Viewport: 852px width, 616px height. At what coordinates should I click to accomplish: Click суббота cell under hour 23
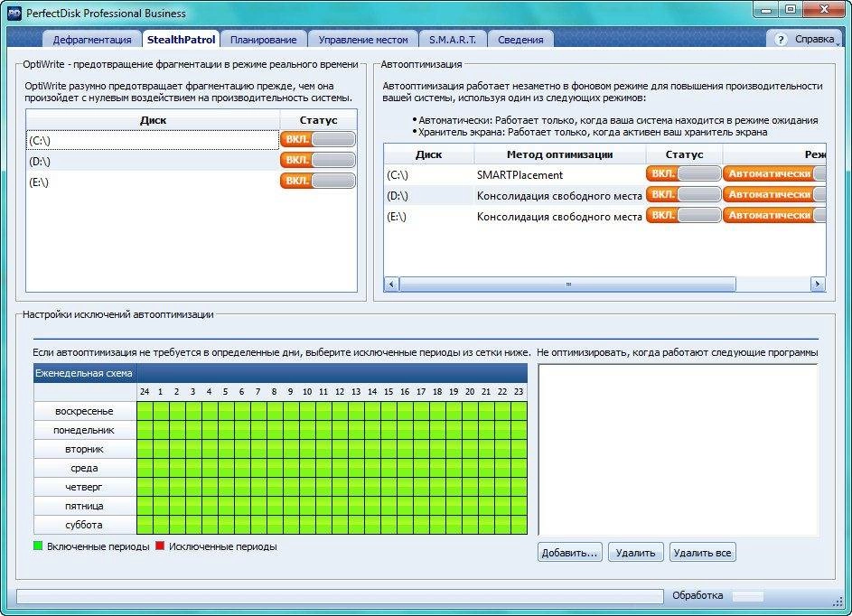519,526
